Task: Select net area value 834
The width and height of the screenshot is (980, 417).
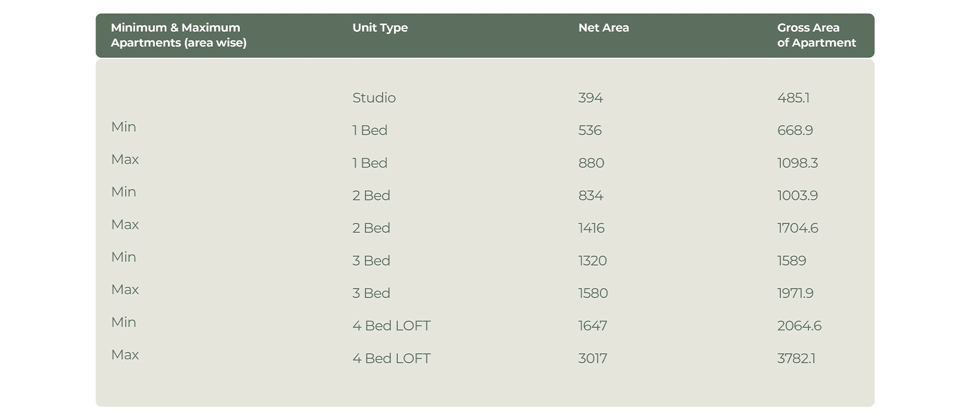Action: 591,195
